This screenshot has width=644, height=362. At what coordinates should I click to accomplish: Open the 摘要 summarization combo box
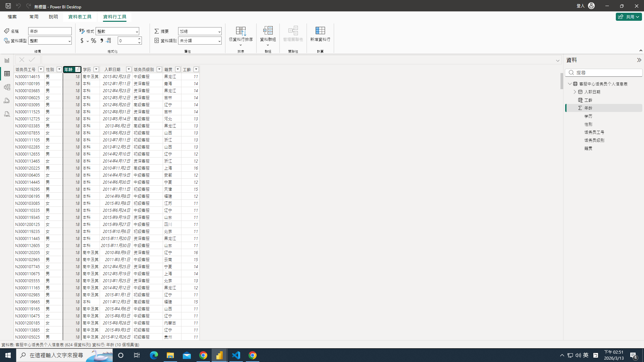tap(200, 31)
